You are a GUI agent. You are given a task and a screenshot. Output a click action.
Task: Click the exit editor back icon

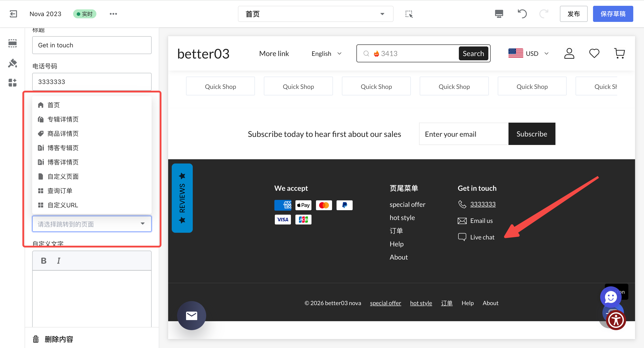click(13, 14)
